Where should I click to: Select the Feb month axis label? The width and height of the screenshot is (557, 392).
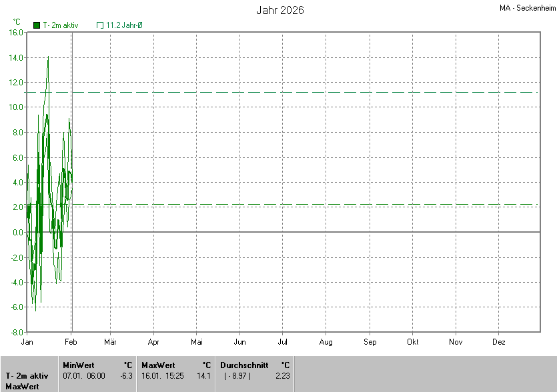coord(71,342)
